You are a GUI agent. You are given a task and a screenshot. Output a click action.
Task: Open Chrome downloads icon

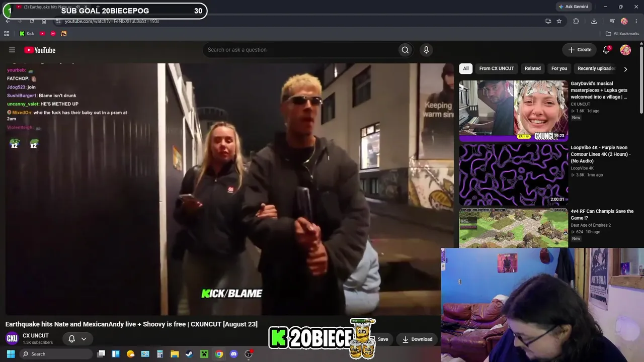coord(594,21)
